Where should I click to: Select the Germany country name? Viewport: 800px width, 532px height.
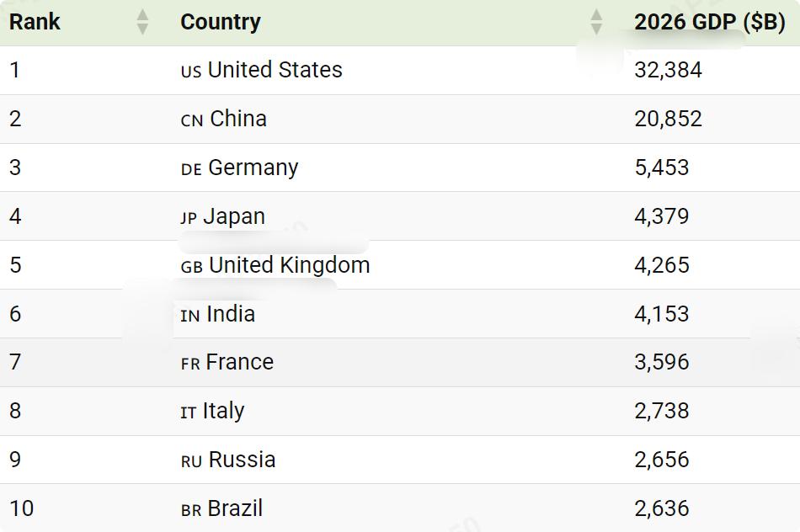pyautogui.click(x=253, y=168)
